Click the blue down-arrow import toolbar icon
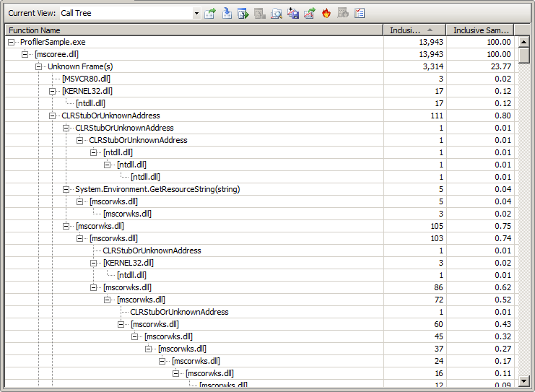This screenshot has width=535, height=392. pos(227,13)
